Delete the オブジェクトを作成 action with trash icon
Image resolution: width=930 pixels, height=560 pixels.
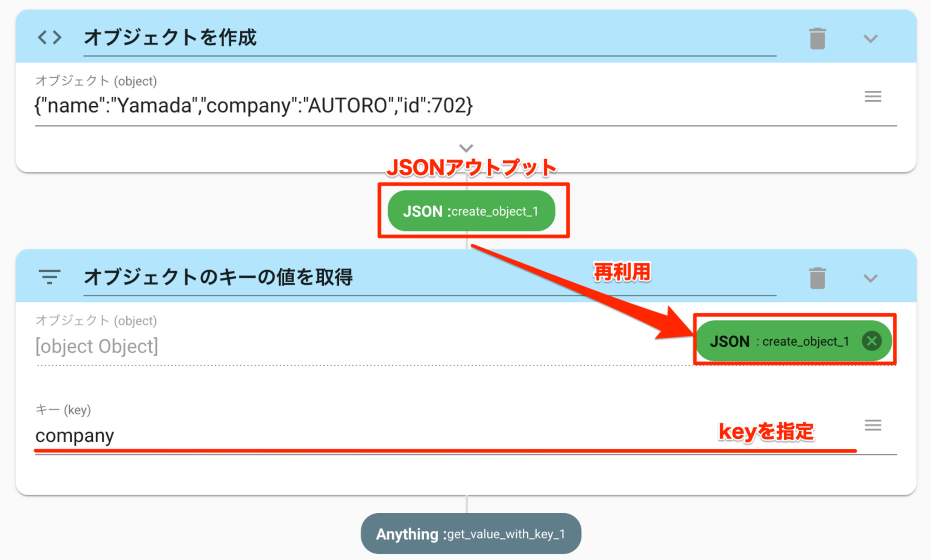coord(817,38)
